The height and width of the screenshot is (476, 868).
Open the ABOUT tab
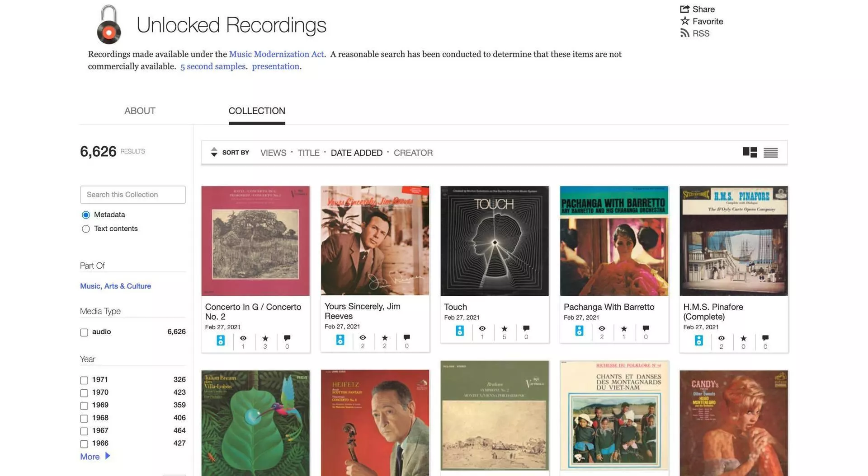click(140, 111)
